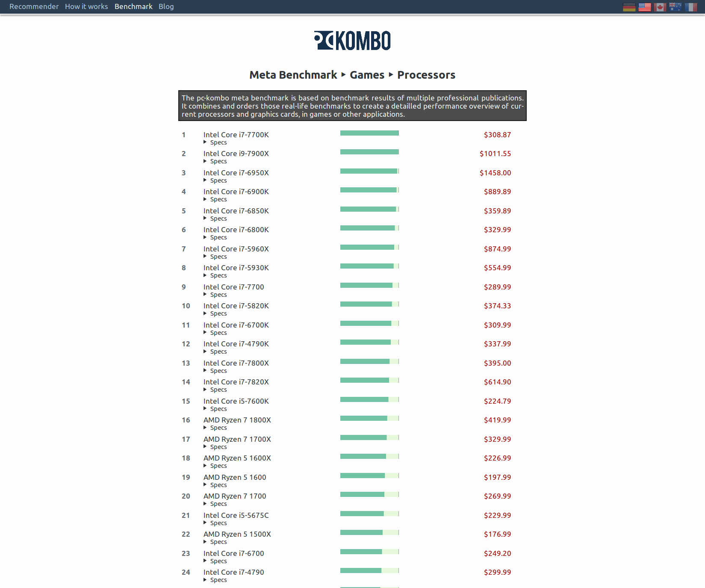Open the AMD Ryzen 7 1700X entry
Screen dimensions: 705x588
pos(237,439)
